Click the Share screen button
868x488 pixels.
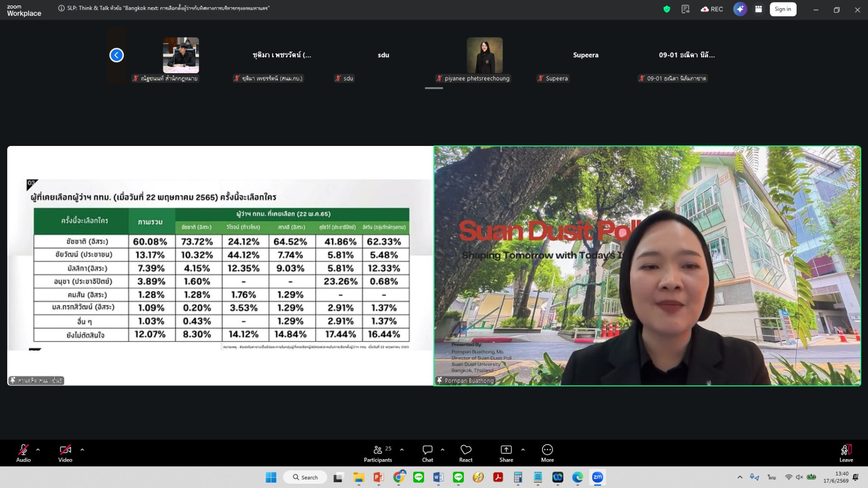coord(506,453)
